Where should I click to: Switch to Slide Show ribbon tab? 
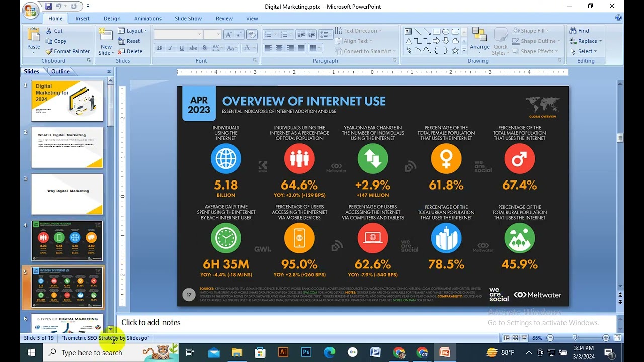point(188,19)
